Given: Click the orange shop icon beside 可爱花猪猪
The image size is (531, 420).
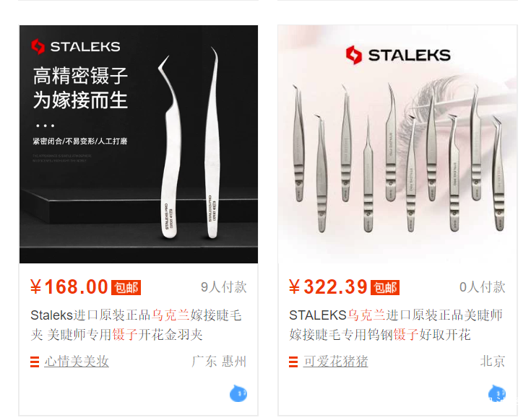Looking at the screenshot, I should tap(293, 362).
